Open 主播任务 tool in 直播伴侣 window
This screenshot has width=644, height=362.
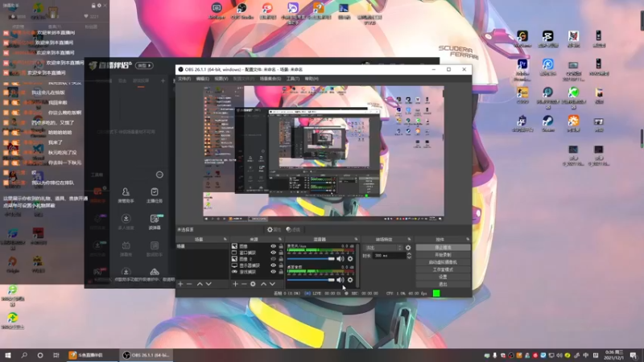tap(155, 195)
